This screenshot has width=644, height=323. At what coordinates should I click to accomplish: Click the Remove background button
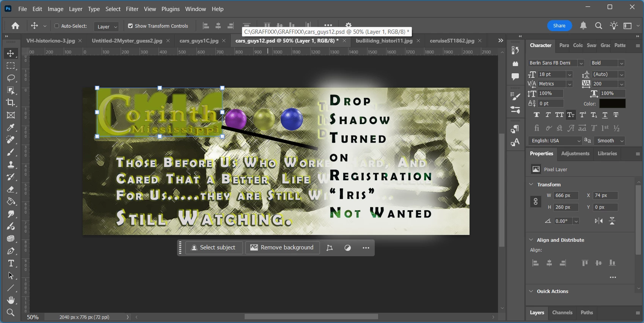point(282,248)
